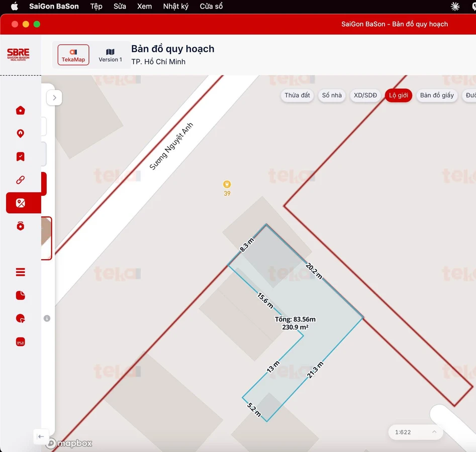This screenshot has width=476, height=452.
Task: Click the 'Sương Nguyệt Anh' street label
Action: tap(171, 146)
